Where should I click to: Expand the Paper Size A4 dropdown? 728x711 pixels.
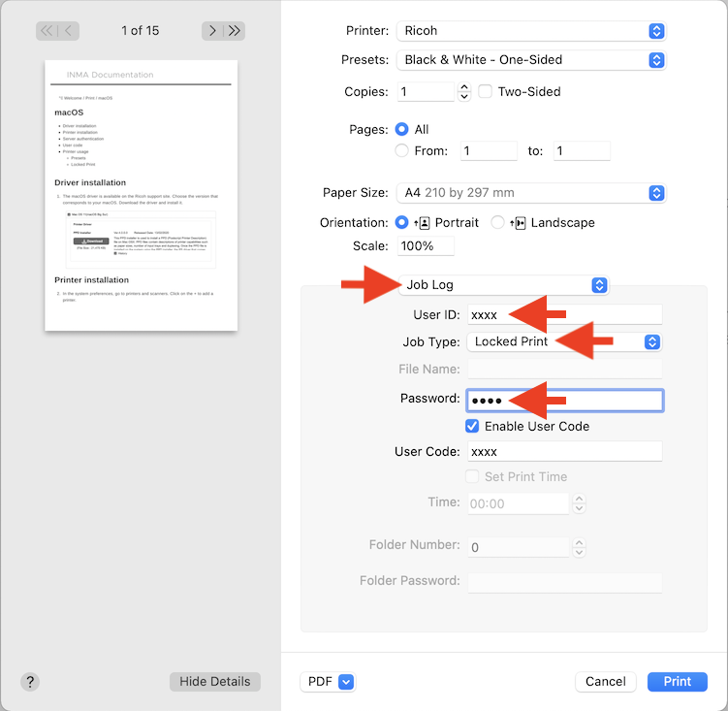(531, 193)
